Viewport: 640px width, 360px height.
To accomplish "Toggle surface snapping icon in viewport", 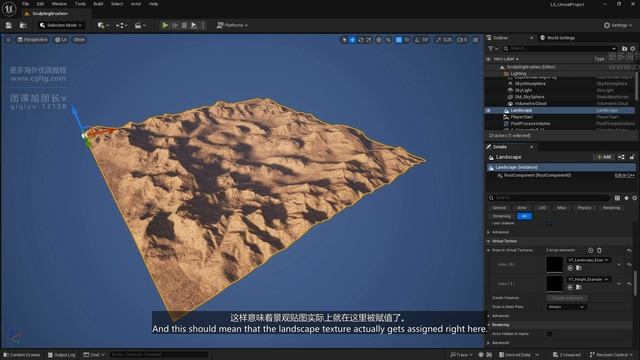I will coord(389,40).
